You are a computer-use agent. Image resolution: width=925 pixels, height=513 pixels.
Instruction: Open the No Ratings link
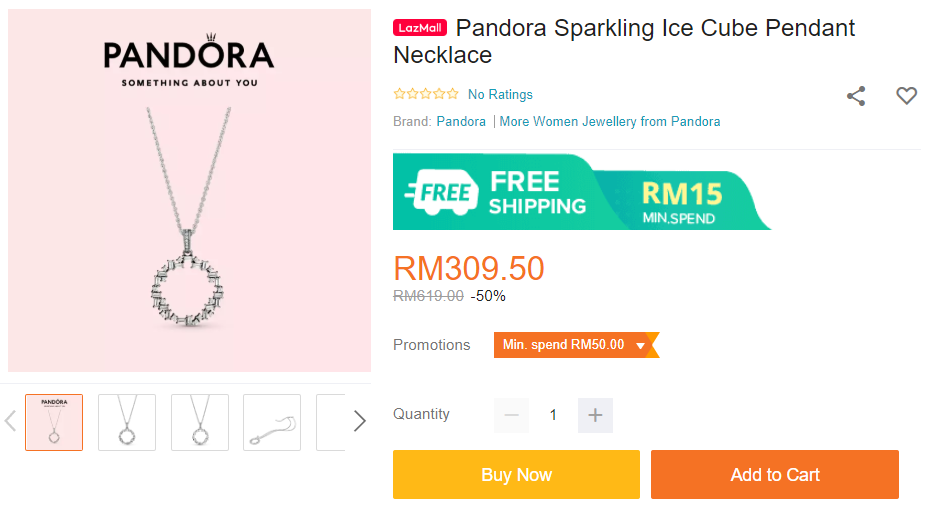coord(500,94)
